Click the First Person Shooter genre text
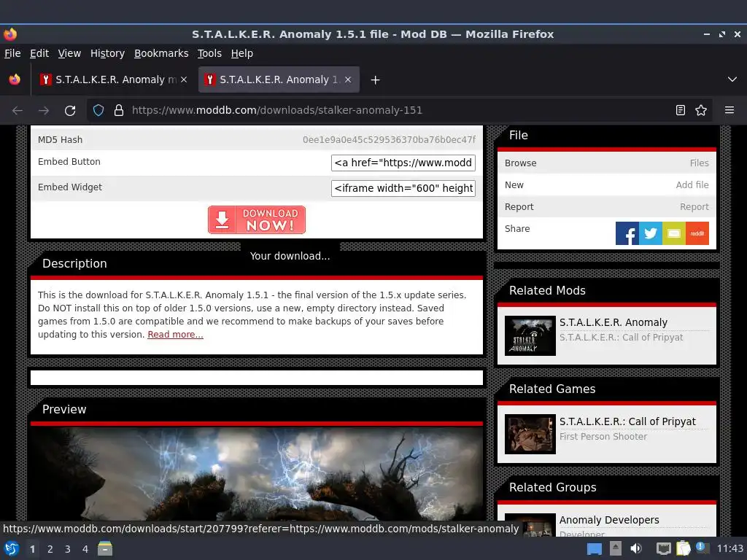 (x=603, y=436)
